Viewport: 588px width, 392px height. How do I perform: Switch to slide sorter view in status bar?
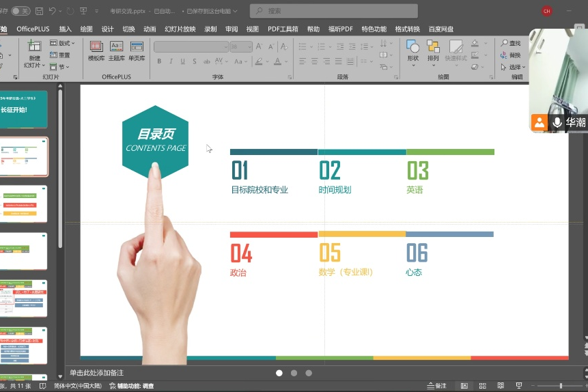[483, 386]
